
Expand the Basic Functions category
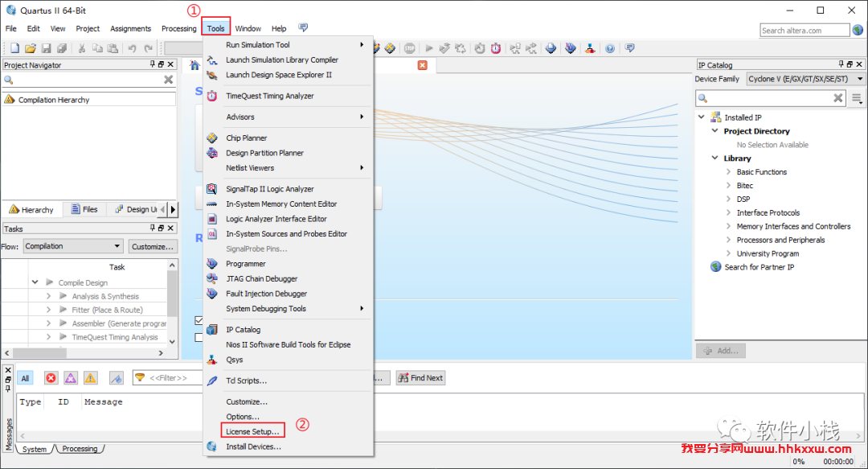[728, 172]
